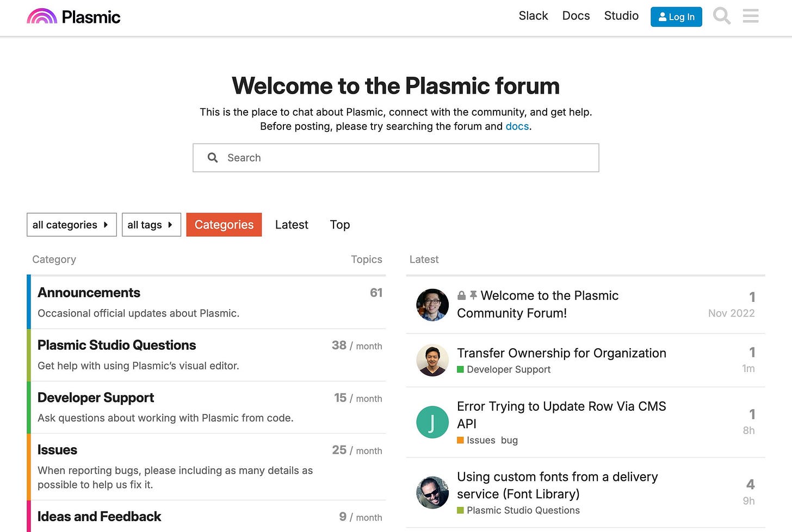The width and height of the screenshot is (792, 532).
Task: Open the Docs link in header
Action: 576,16
